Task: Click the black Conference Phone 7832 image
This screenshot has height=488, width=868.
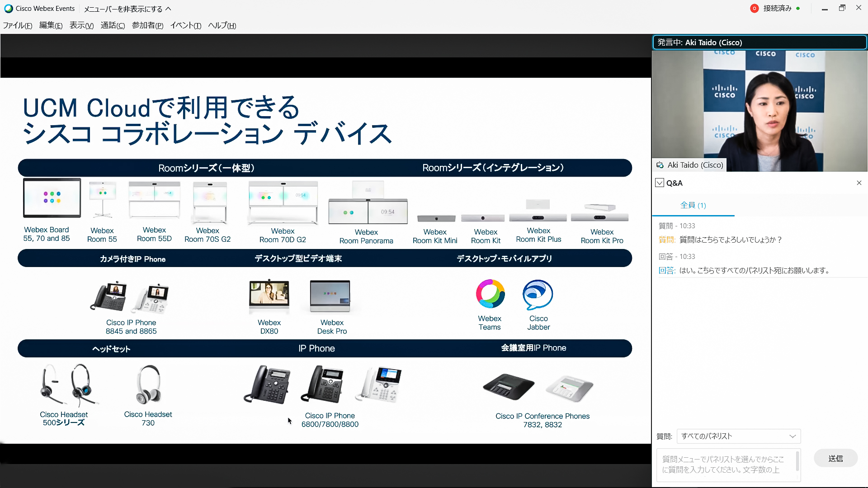Action: click(509, 387)
